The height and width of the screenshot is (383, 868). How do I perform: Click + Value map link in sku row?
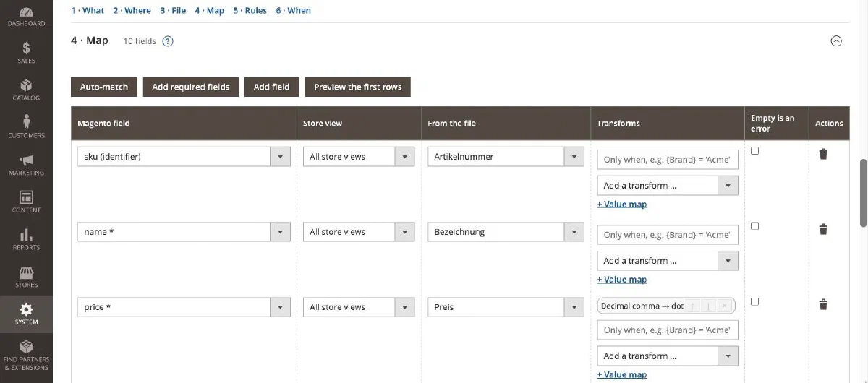(622, 205)
